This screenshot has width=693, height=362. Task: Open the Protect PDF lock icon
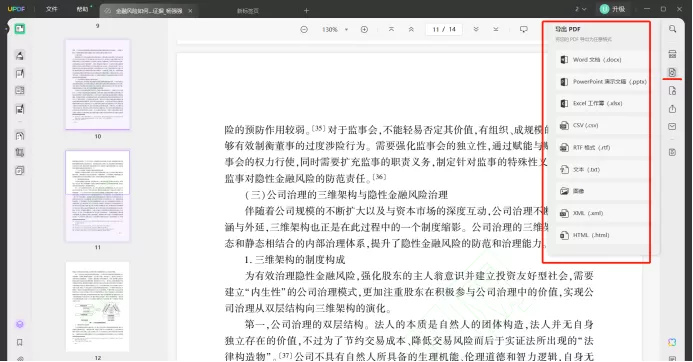tap(672, 91)
